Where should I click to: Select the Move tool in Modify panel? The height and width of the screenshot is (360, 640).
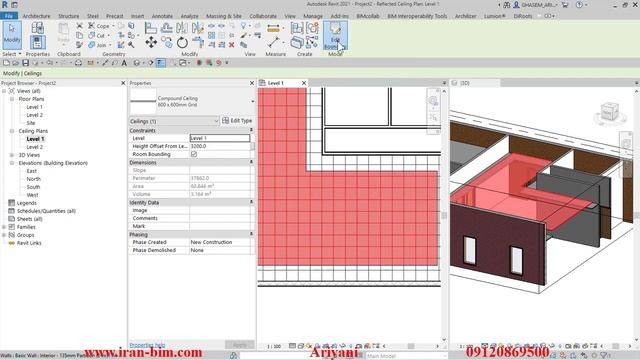tap(151, 42)
